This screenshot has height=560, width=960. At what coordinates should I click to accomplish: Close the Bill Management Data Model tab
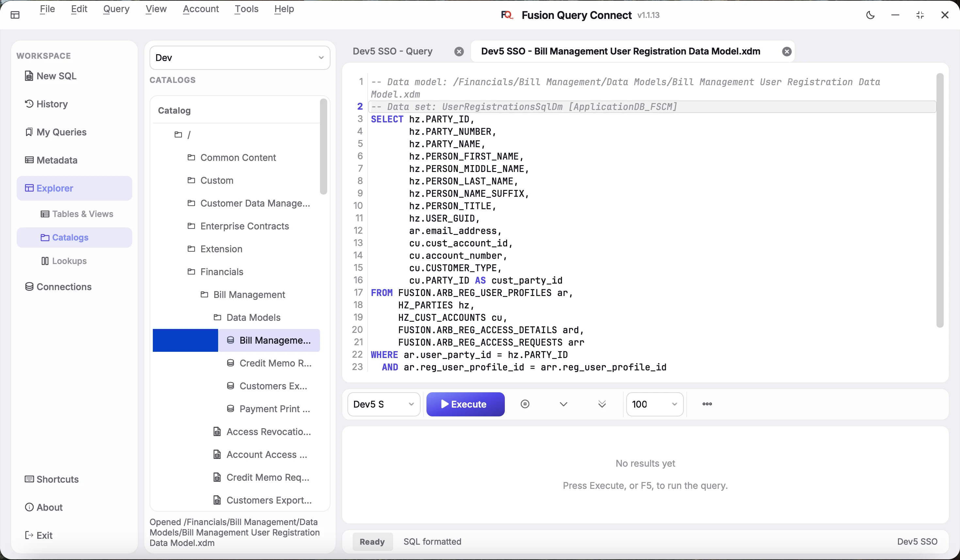(787, 52)
